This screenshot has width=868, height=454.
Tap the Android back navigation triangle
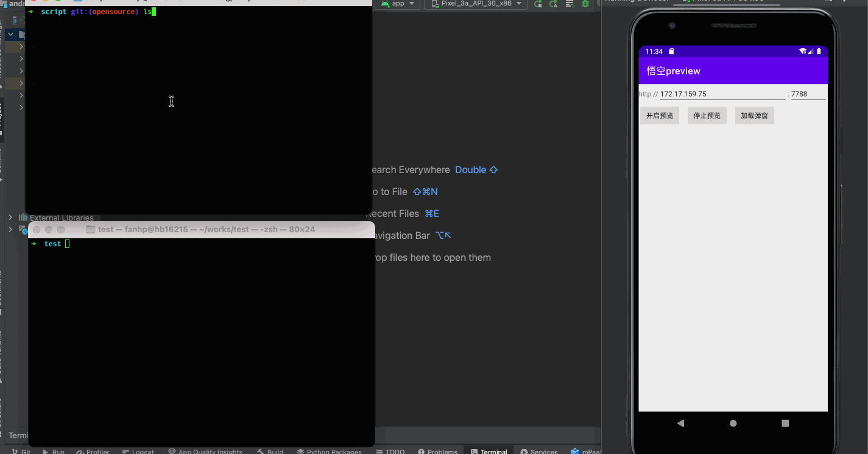coord(680,423)
